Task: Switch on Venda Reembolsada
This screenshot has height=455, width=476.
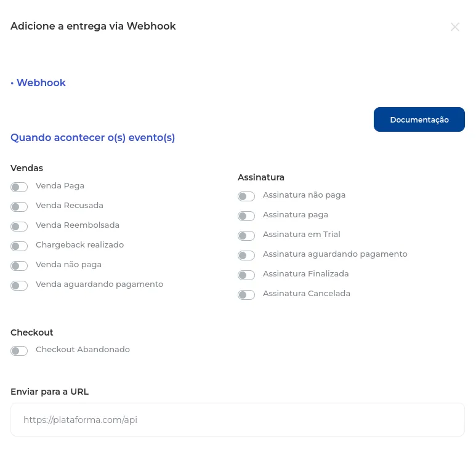Action: click(x=19, y=227)
